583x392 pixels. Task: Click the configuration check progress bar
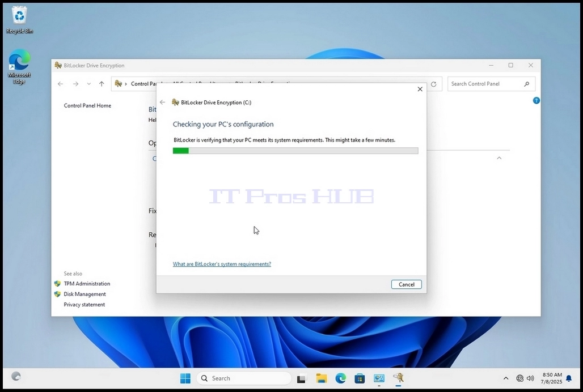295,151
